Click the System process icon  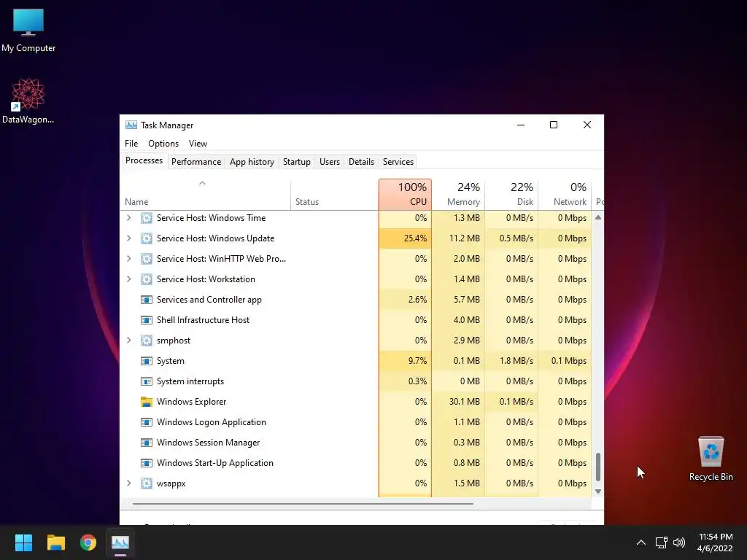pos(146,361)
